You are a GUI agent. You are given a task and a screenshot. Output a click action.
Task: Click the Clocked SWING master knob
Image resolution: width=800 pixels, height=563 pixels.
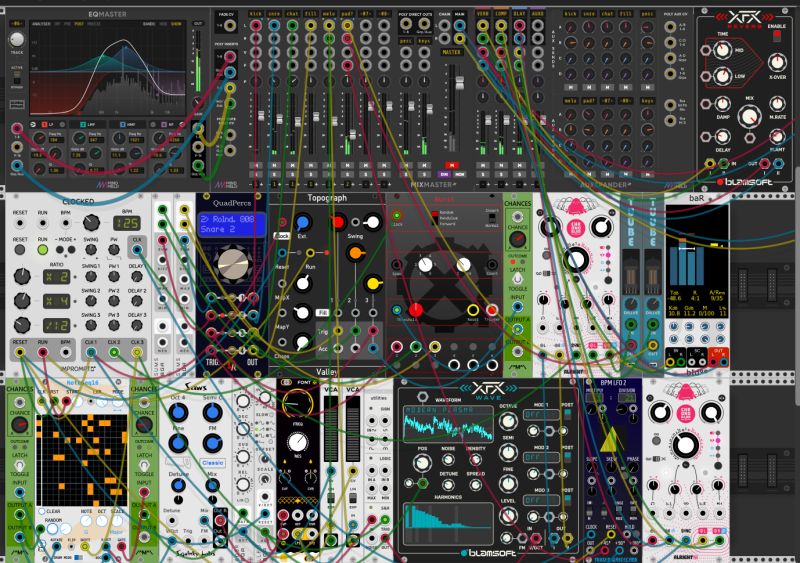click(91, 250)
